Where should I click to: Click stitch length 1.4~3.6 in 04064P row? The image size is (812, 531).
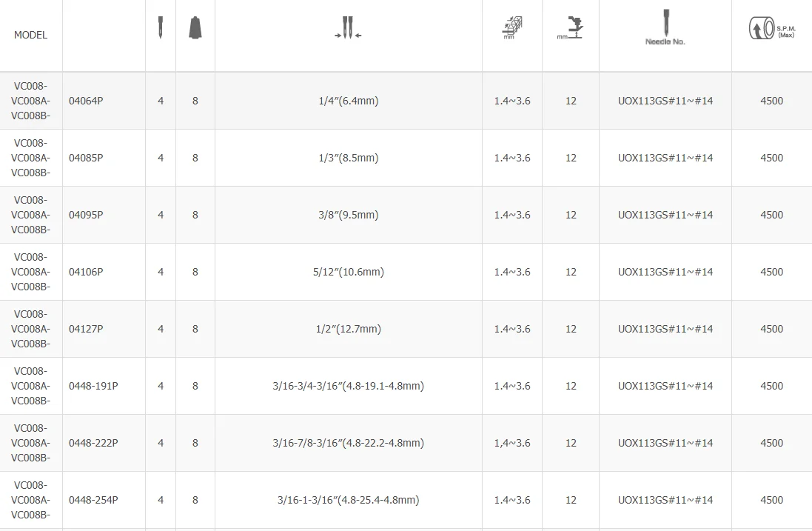(x=512, y=101)
